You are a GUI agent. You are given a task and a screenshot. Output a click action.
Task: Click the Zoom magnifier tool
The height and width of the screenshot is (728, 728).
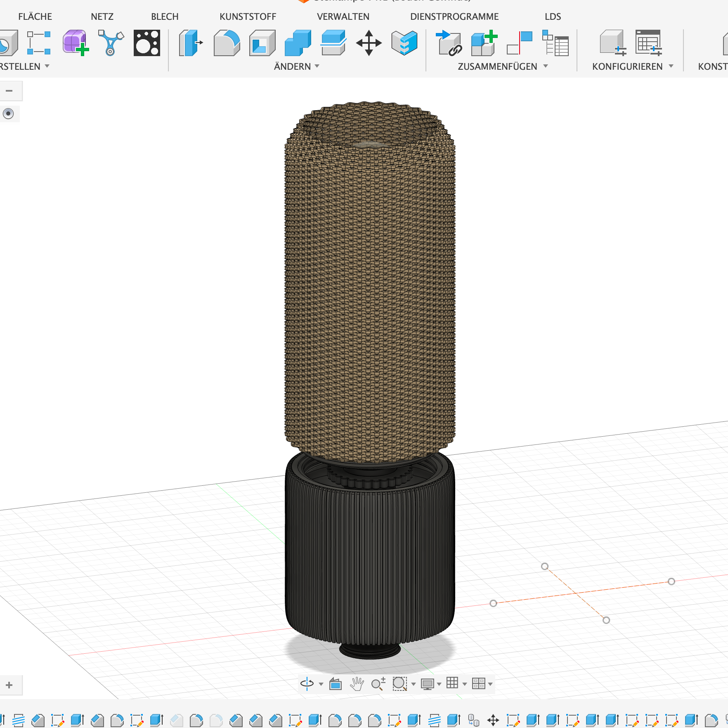[x=378, y=684]
